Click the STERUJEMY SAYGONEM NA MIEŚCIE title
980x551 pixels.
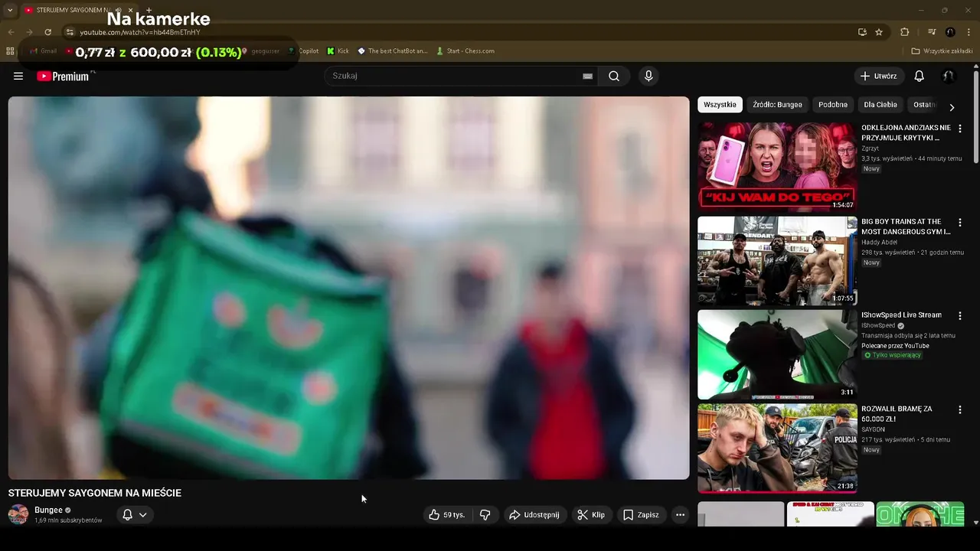[x=95, y=493]
